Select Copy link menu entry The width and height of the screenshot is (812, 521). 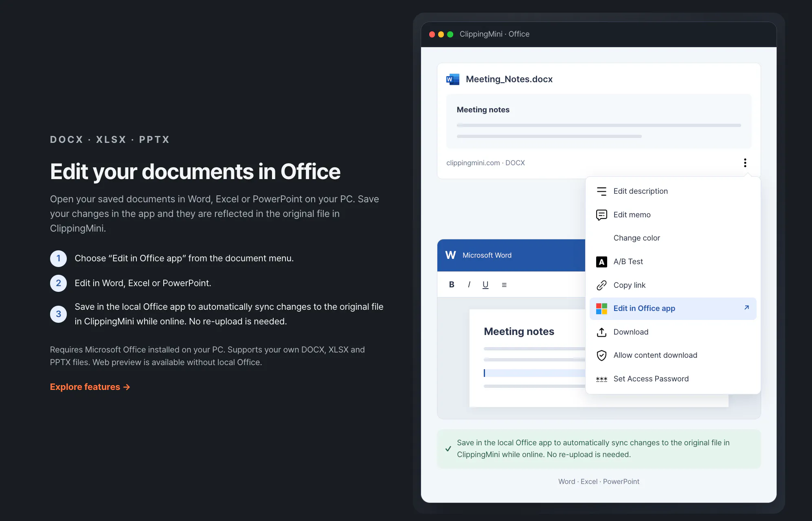click(673, 285)
